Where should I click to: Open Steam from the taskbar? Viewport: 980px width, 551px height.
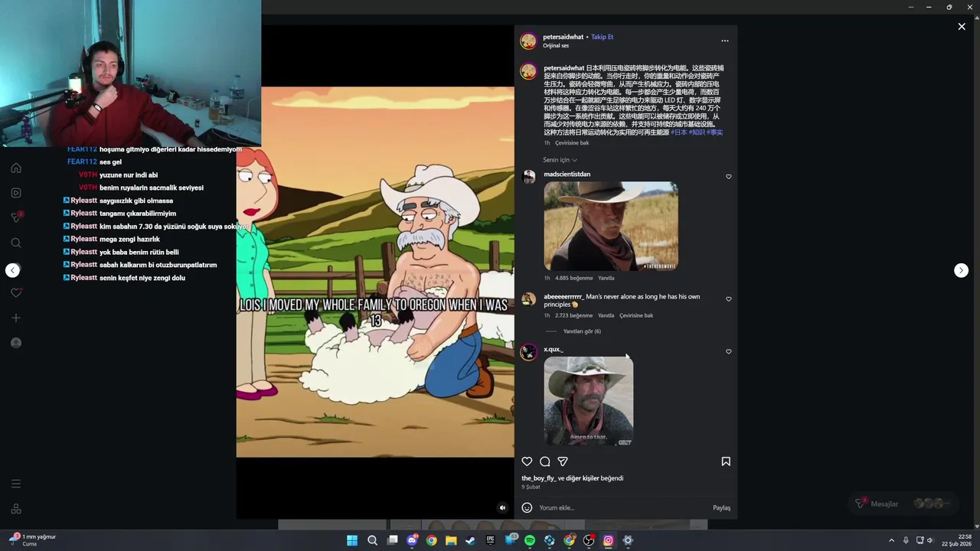[x=471, y=540]
